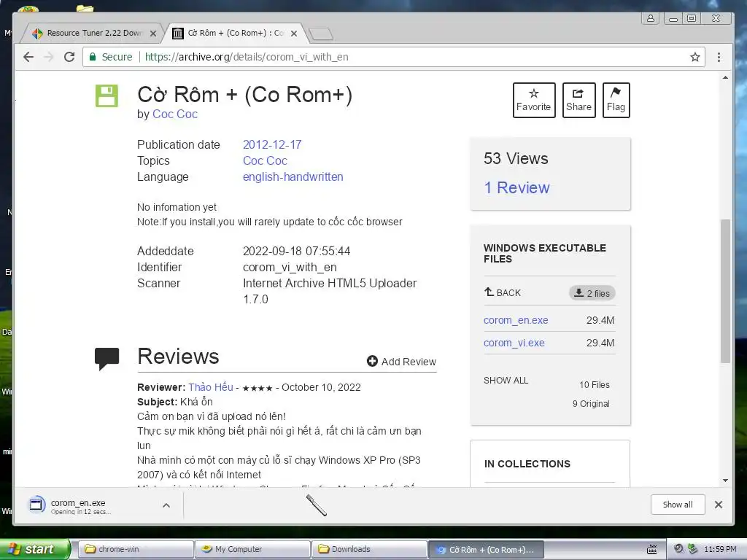Click the Share button
Image resolution: width=747 pixels, height=560 pixels.
pos(578,100)
